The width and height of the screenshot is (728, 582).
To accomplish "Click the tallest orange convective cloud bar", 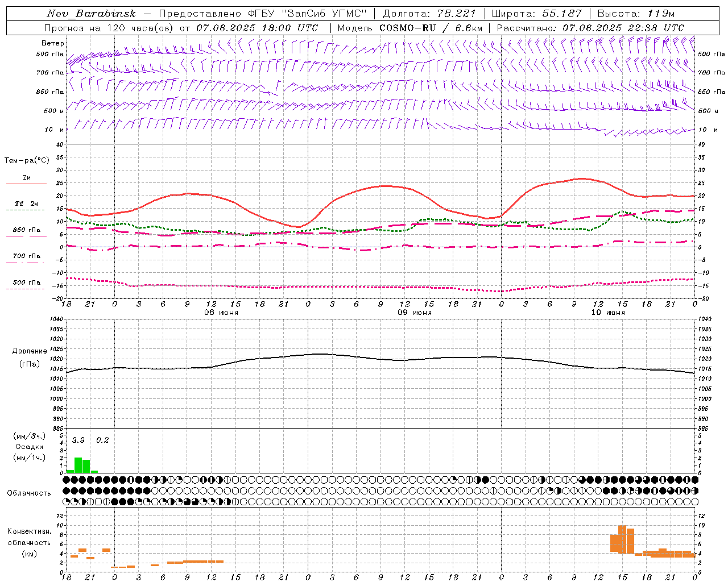I will (x=622, y=539).
